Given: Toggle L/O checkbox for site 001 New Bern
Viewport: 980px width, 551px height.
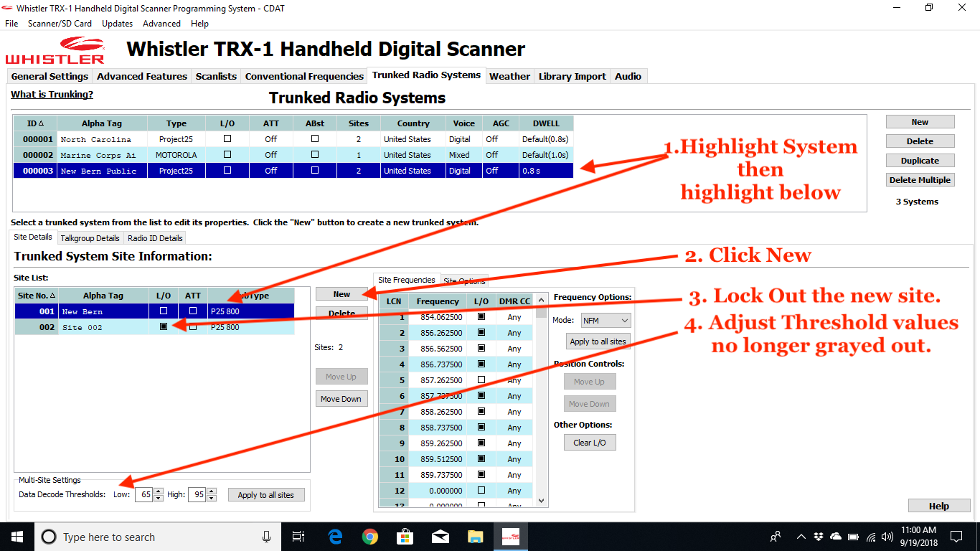Looking at the screenshot, I should [164, 311].
